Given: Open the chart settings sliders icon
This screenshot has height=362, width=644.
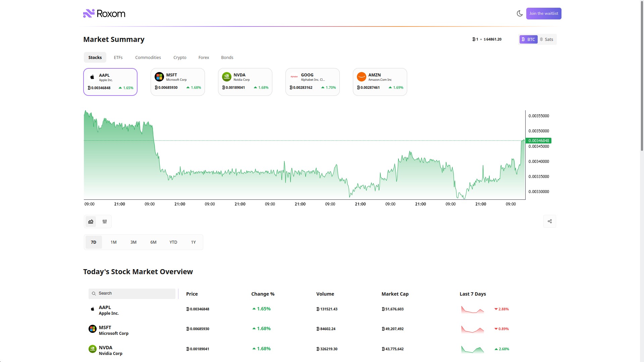Looking at the screenshot, I should click(x=104, y=222).
